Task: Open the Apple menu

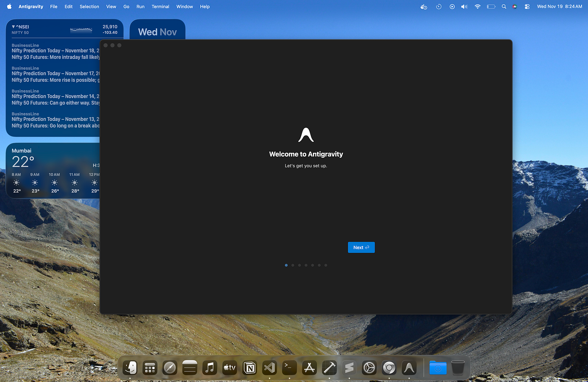Action: tap(9, 7)
